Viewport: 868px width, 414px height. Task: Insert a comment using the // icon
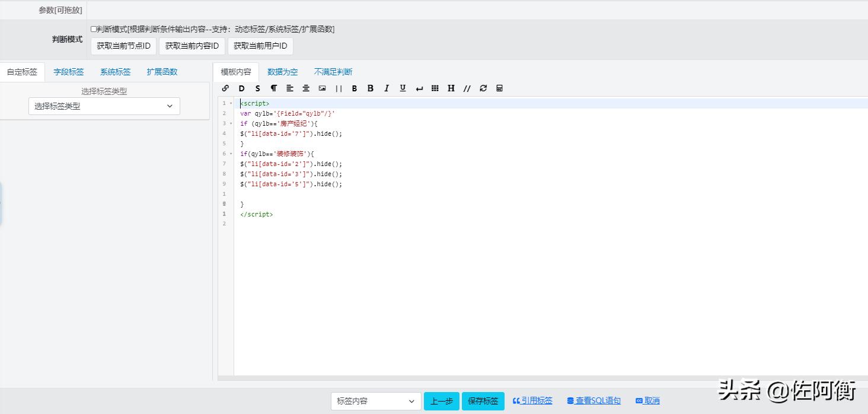[467, 88]
